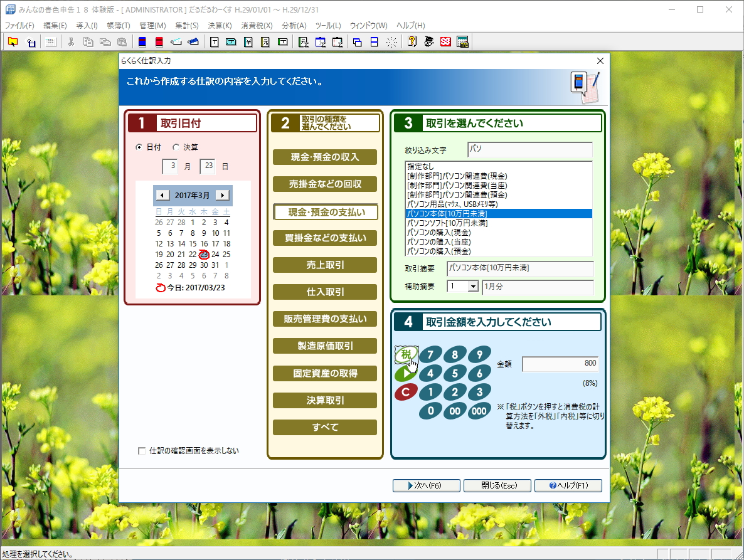Click the 元 general ledger icon
Image resolution: width=744 pixels, height=560 pixels.
pos(265,42)
